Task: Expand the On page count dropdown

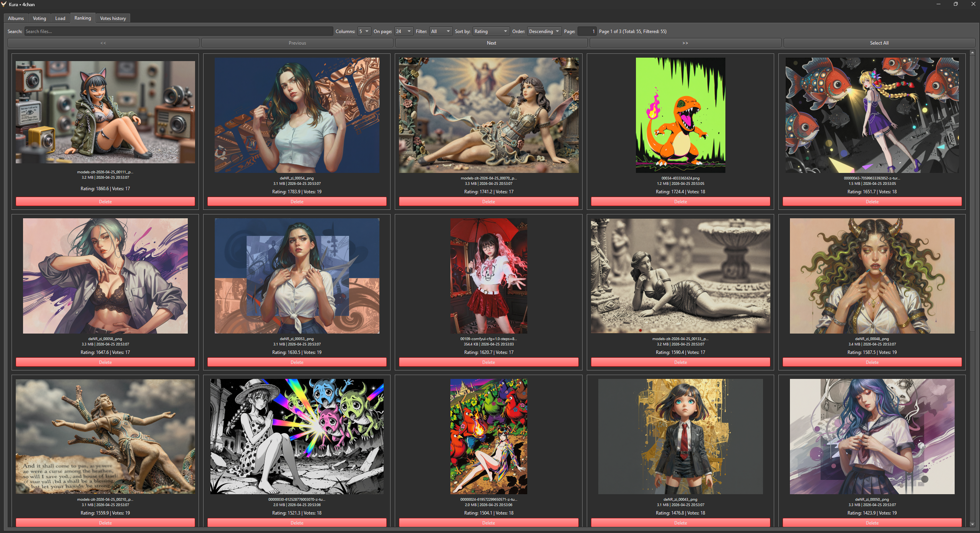Action: (404, 32)
